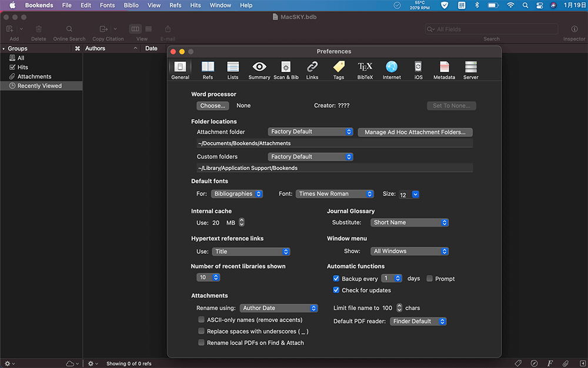Screen dimensions: 588x368
Task: Click the Delete trash toolbar icon
Action: tap(39, 29)
